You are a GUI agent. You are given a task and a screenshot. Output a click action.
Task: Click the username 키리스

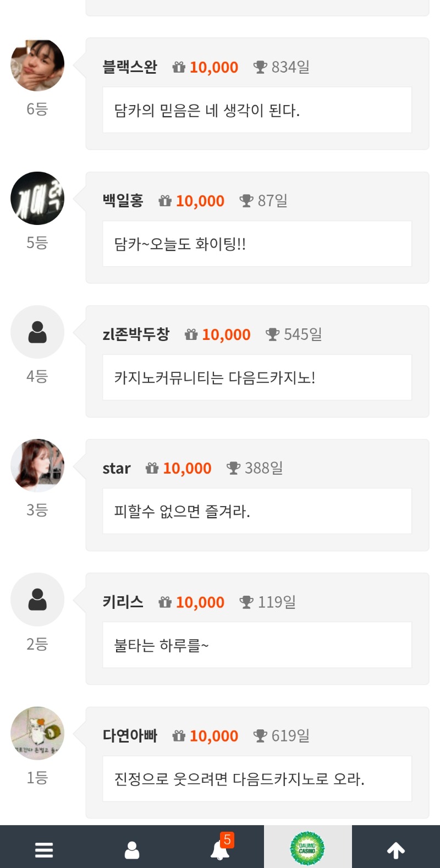123,602
